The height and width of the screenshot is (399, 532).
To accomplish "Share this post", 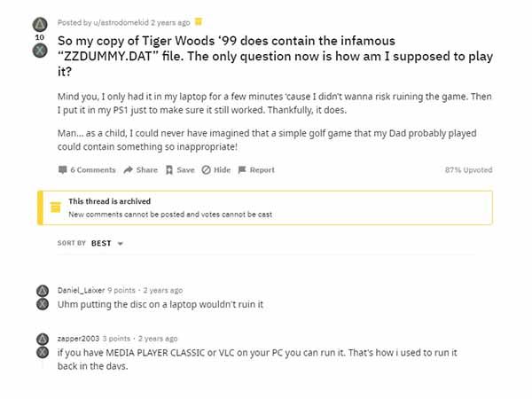I will pos(140,169).
